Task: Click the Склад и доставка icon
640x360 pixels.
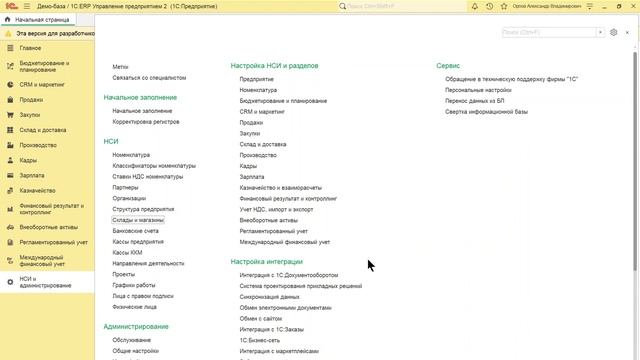Action: 10,130
